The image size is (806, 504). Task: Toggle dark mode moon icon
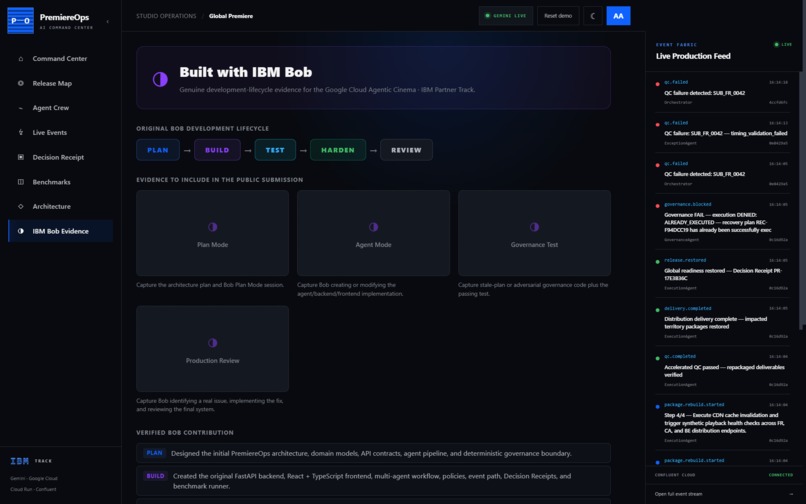coord(593,16)
